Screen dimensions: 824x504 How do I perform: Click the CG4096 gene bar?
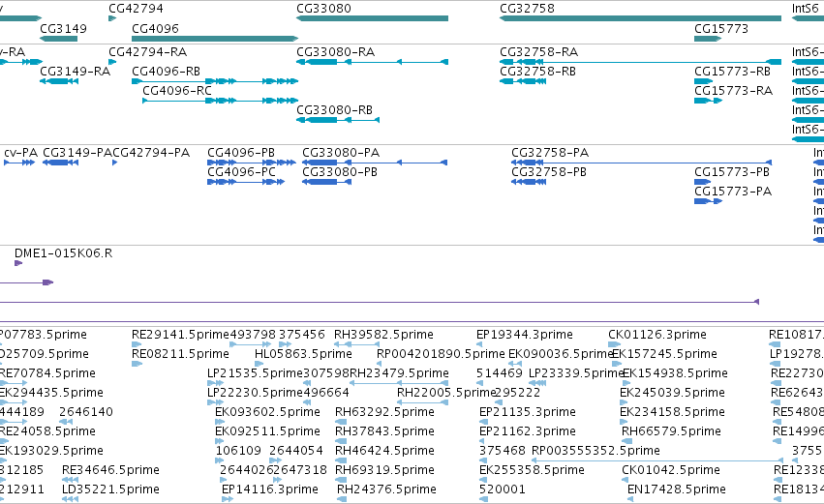click(x=215, y=39)
